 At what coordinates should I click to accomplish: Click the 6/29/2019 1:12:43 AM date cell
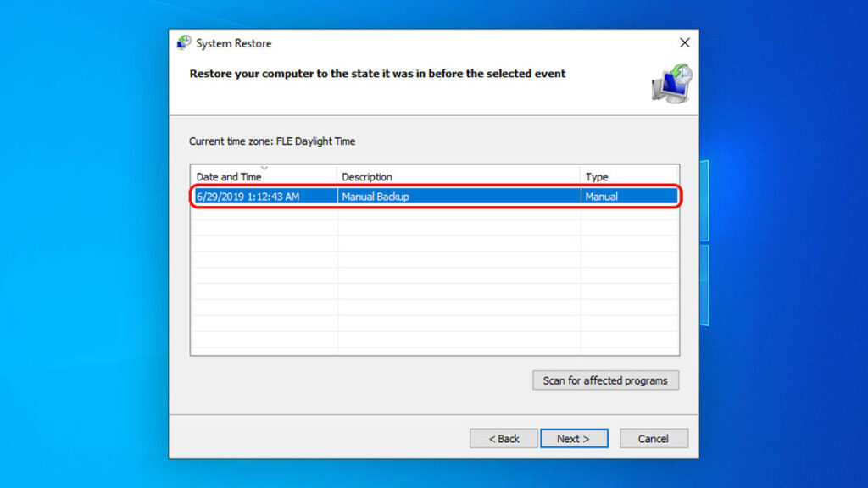click(x=250, y=196)
